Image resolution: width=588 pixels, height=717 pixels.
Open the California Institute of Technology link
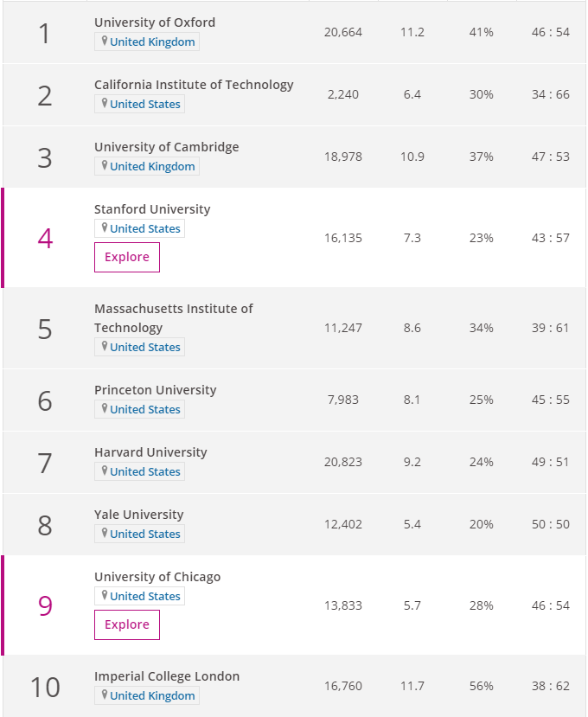tap(194, 85)
